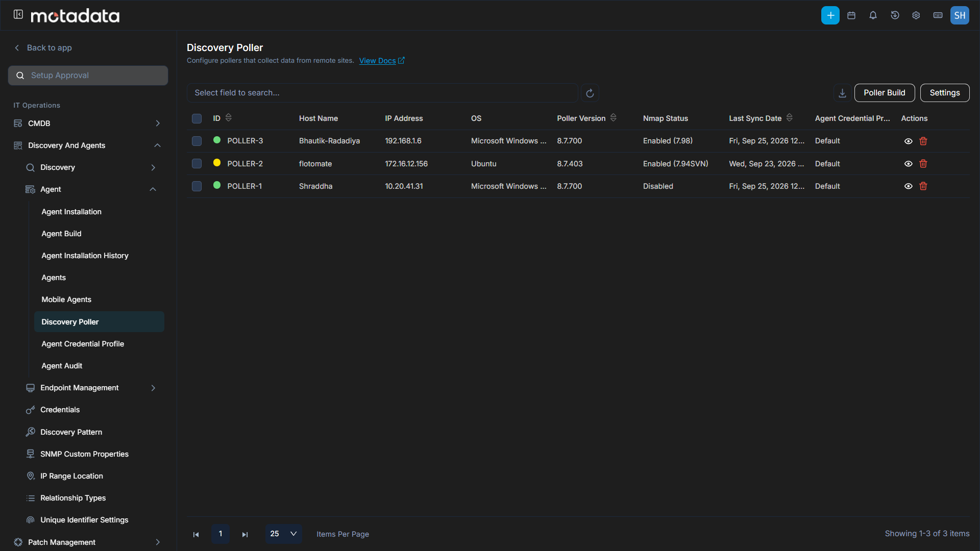Open the View Docs link
The height and width of the screenshot is (551, 980).
(x=382, y=61)
